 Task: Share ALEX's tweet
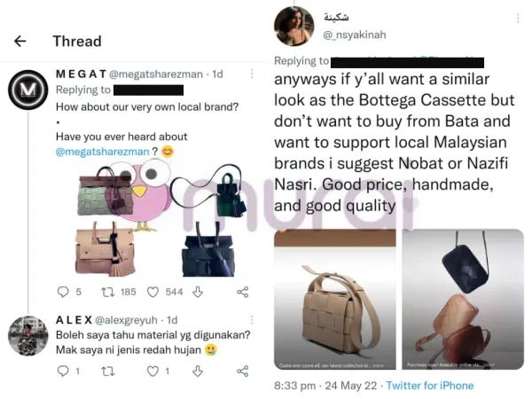click(x=242, y=372)
